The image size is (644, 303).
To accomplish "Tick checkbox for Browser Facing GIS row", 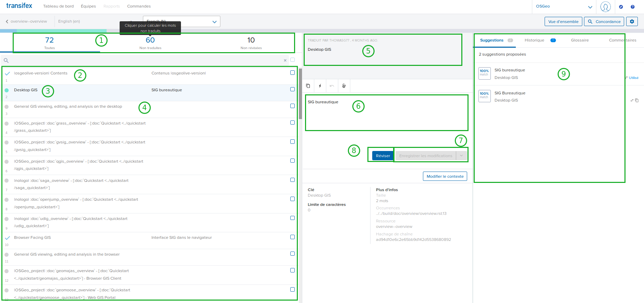I will (292, 237).
